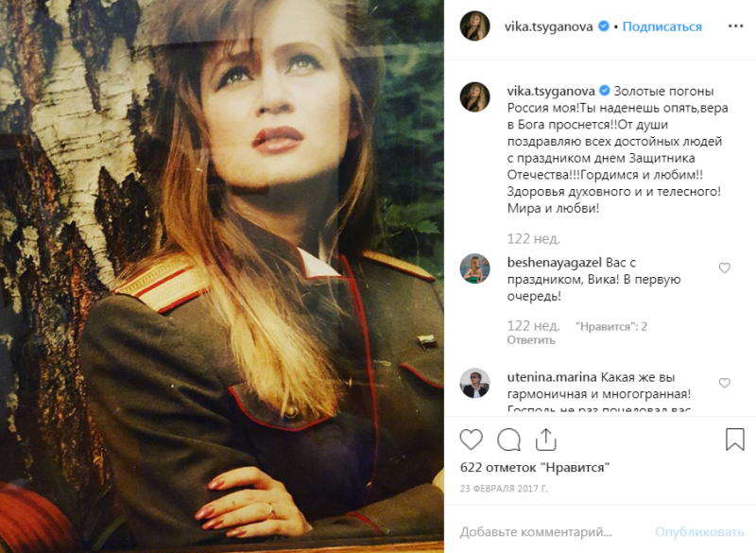The width and height of the screenshot is (756, 553).
Task: Share the post with the upload arrow icon
Action: 546,440
